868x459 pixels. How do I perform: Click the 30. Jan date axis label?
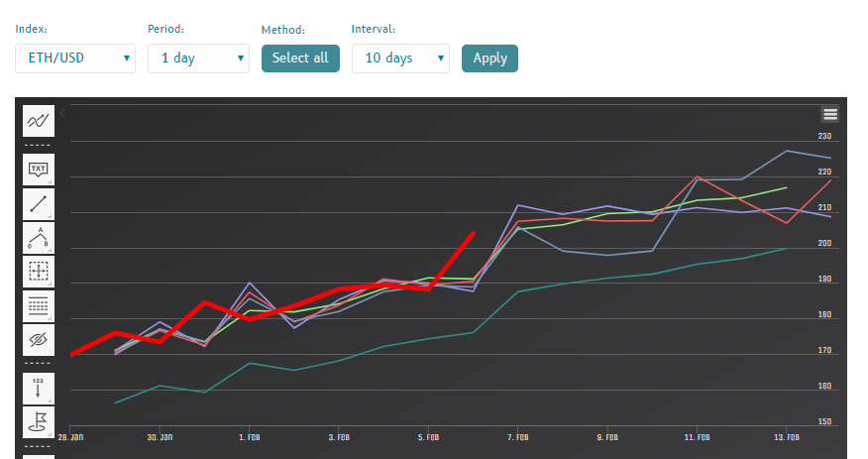pos(160,437)
